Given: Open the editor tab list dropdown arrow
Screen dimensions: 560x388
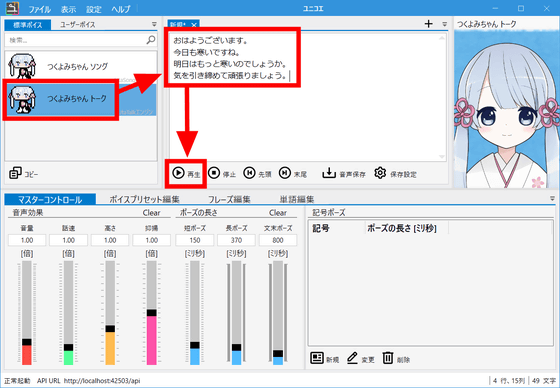Looking at the screenshot, I should [445, 24].
